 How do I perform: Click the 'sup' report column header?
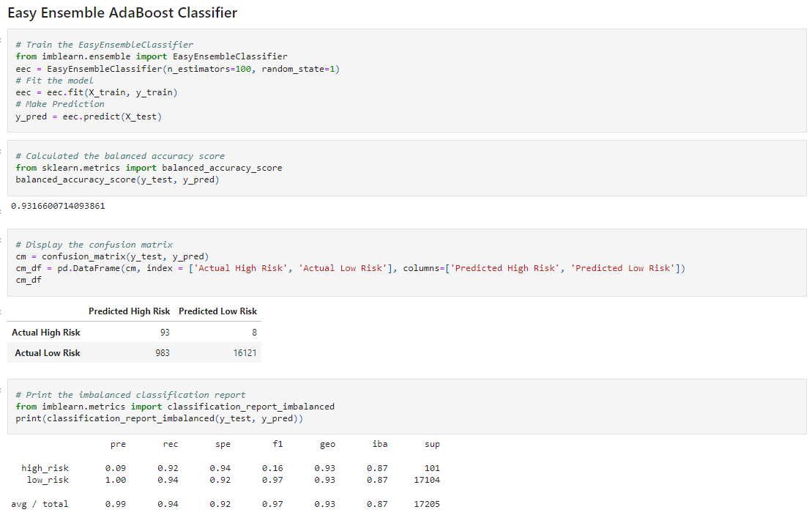(432, 445)
